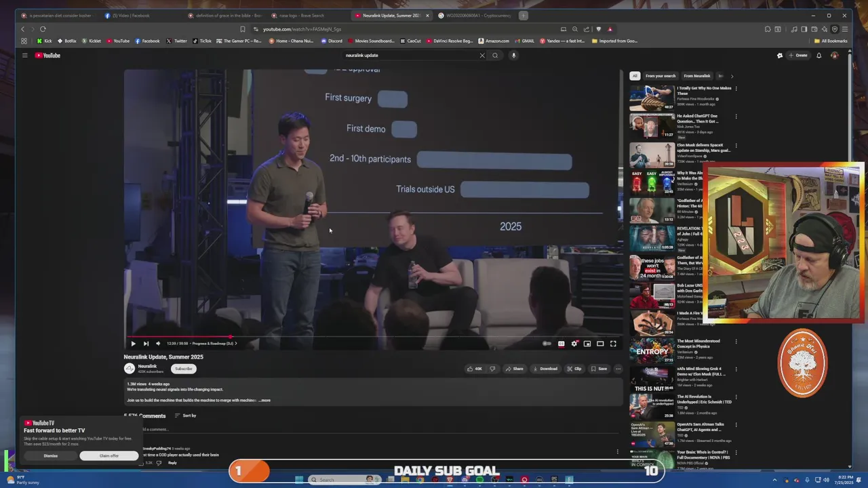
Task: Bookmark this page from address bar
Action: 243,29
